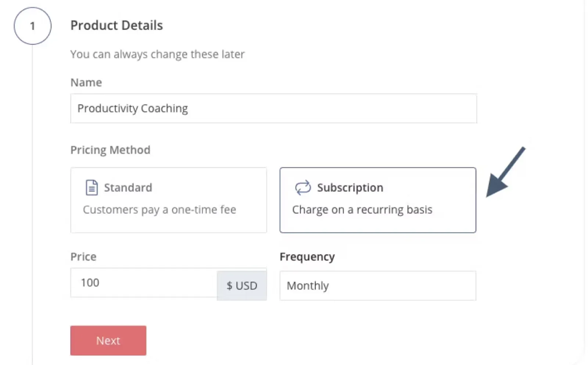Choose the Subscription pricing method card
The width and height of the screenshot is (588, 365).
[x=377, y=200]
